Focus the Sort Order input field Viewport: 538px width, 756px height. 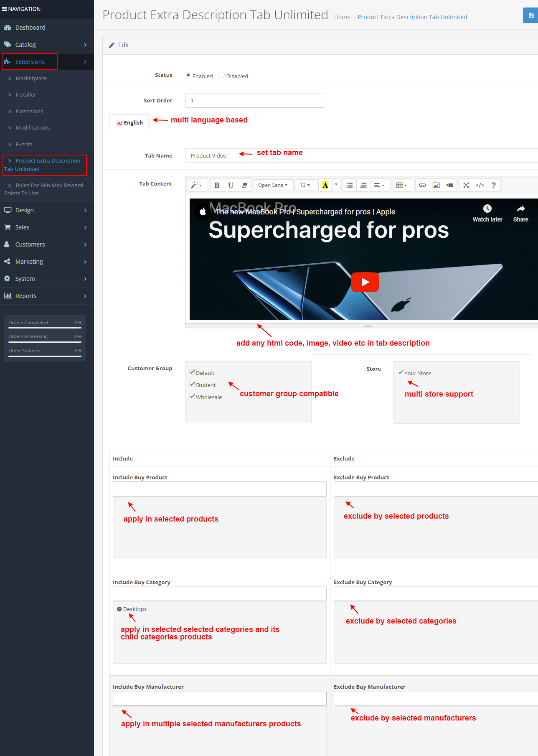point(254,100)
